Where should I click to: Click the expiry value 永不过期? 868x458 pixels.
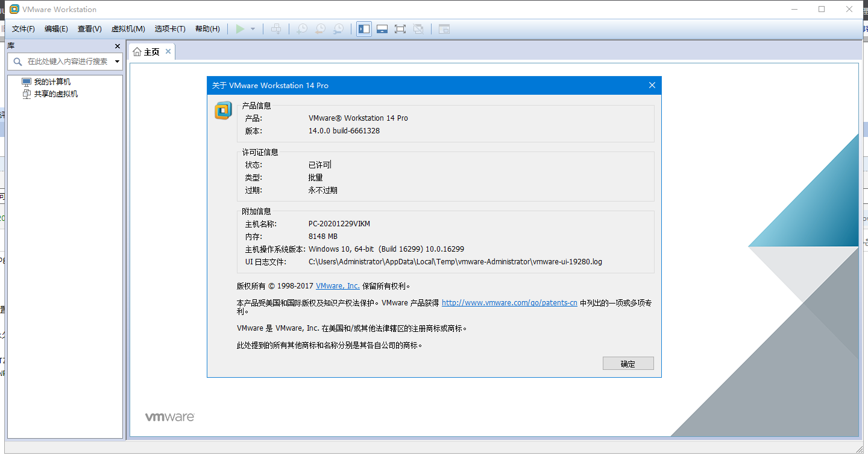tap(323, 190)
